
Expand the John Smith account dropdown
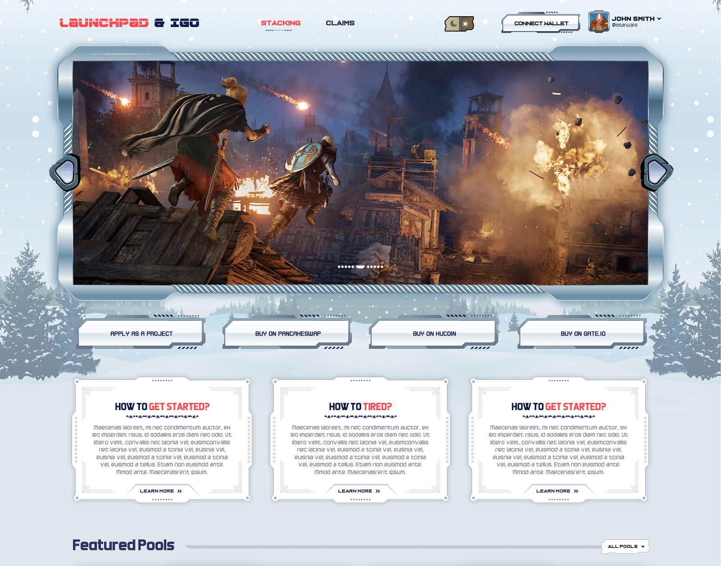coord(659,19)
